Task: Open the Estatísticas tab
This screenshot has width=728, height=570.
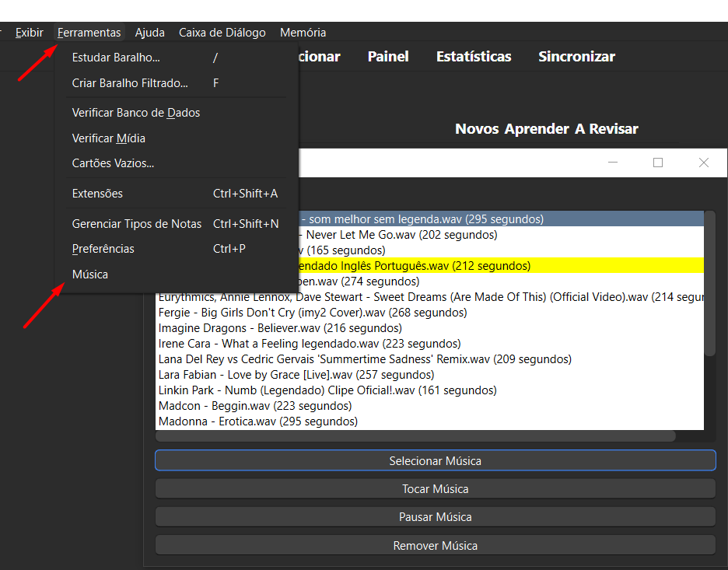Action: click(x=473, y=57)
